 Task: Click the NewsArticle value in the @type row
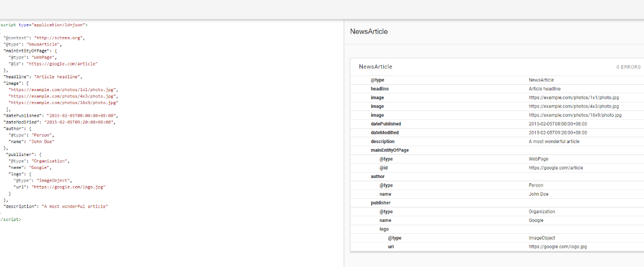(x=541, y=80)
